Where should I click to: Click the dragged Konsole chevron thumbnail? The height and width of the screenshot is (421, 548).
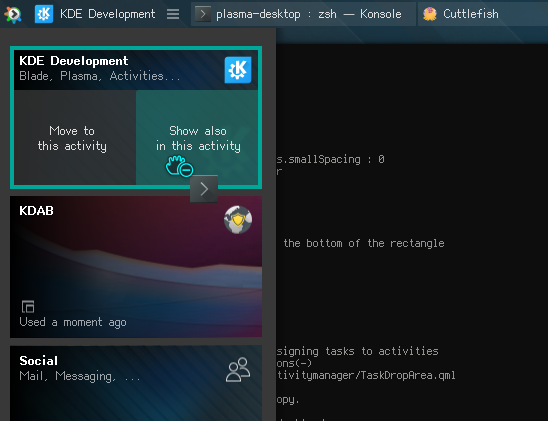(204, 189)
